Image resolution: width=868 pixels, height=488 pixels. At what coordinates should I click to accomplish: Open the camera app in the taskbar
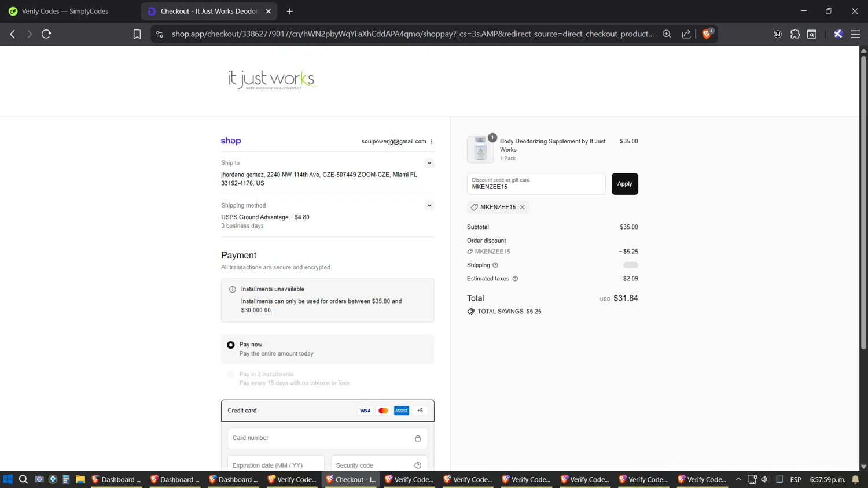pos(39,479)
